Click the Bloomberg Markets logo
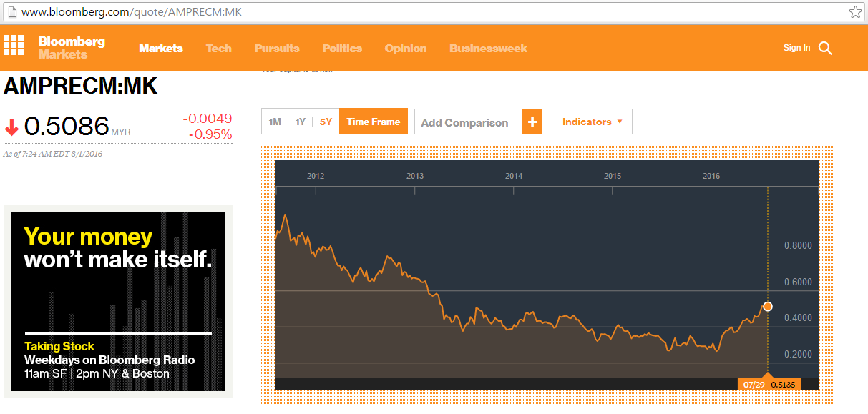 (x=71, y=48)
